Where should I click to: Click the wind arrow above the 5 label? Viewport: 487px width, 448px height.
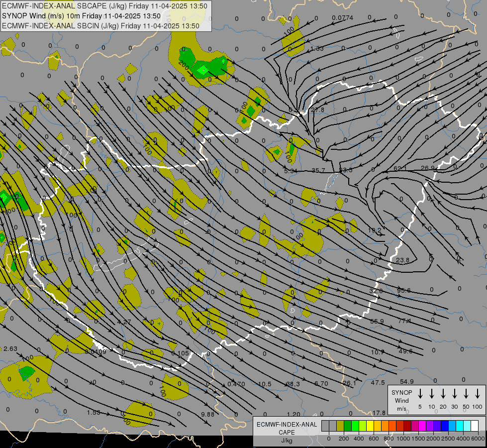420,393
